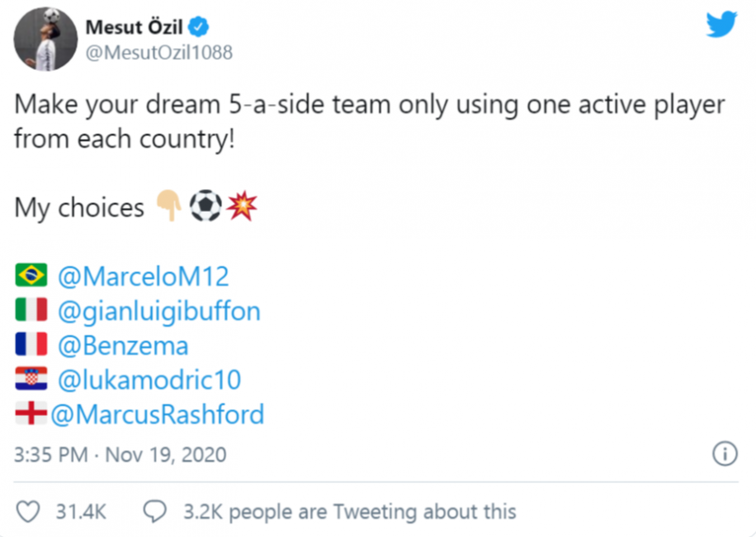Open the Mesut Özil display name link
The width and height of the screenshot is (756, 537).
pyautogui.click(x=139, y=25)
